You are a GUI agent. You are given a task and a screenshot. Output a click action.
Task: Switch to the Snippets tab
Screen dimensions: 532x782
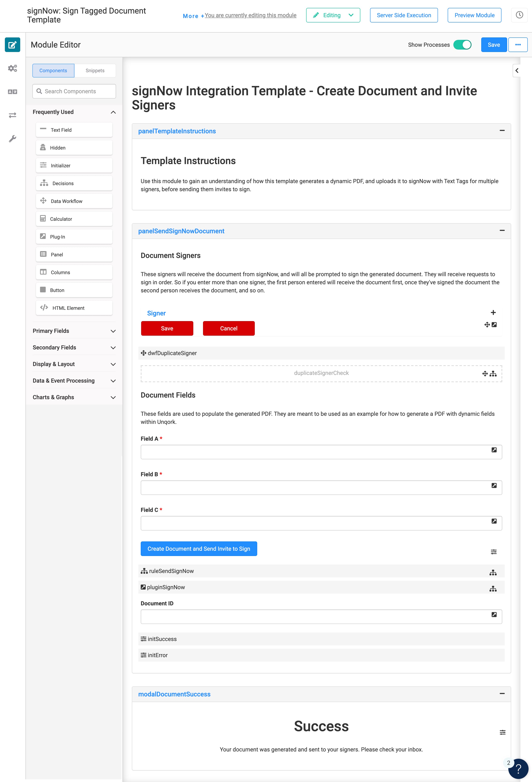coord(95,71)
